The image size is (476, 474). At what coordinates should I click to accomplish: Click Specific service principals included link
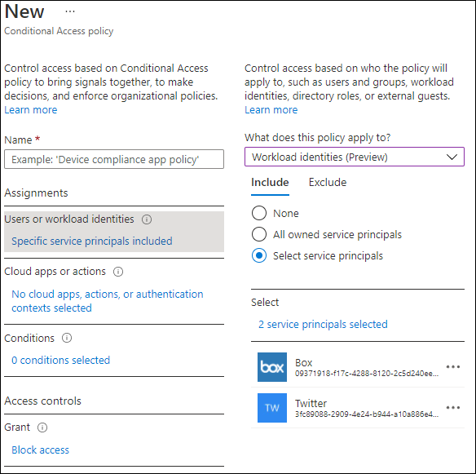click(x=92, y=241)
